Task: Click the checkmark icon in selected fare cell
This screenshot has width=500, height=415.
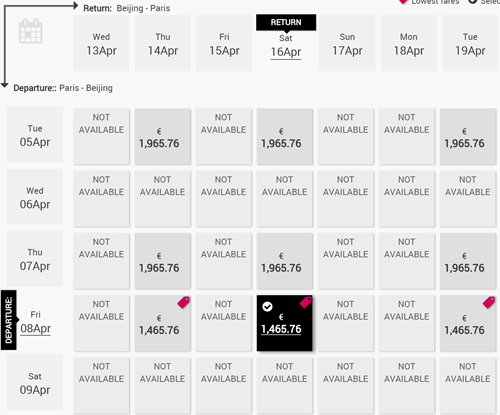Action: pyautogui.click(x=267, y=306)
